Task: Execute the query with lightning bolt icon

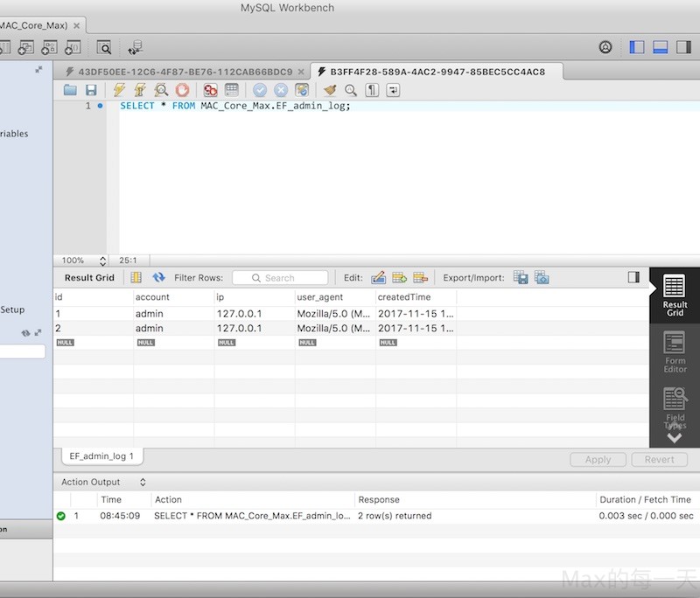Action: pos(119,90)
